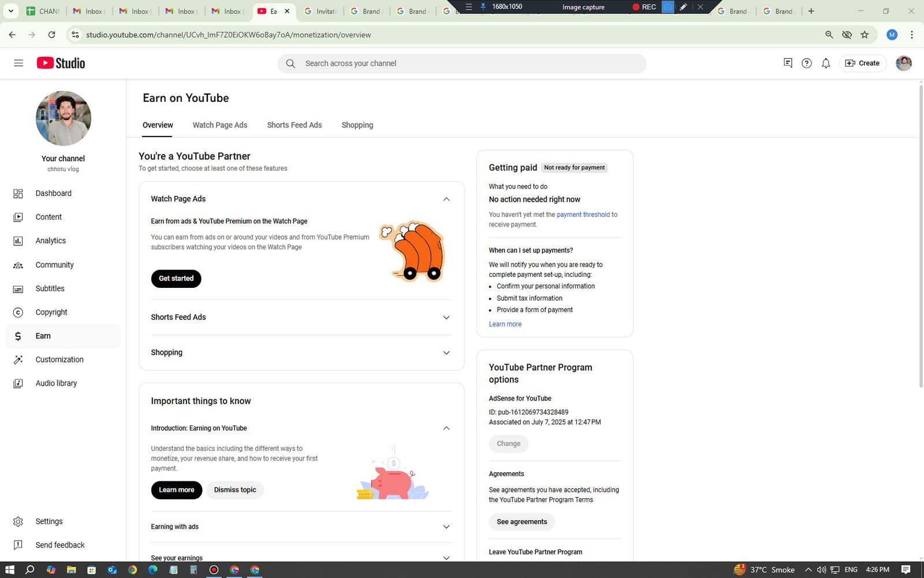Image resolution: width=924 pixels, height=578 pixels.
Task: Open a new Chrome tab
Action: [811, 11]
